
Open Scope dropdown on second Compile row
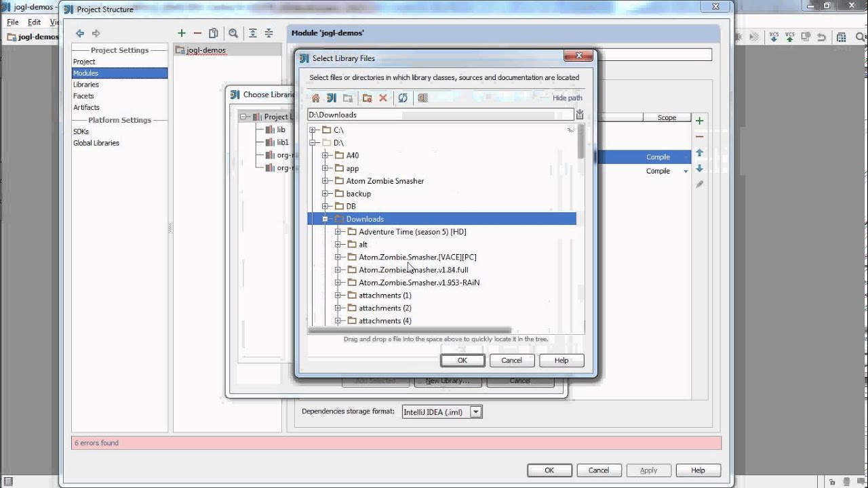point(686,171)
